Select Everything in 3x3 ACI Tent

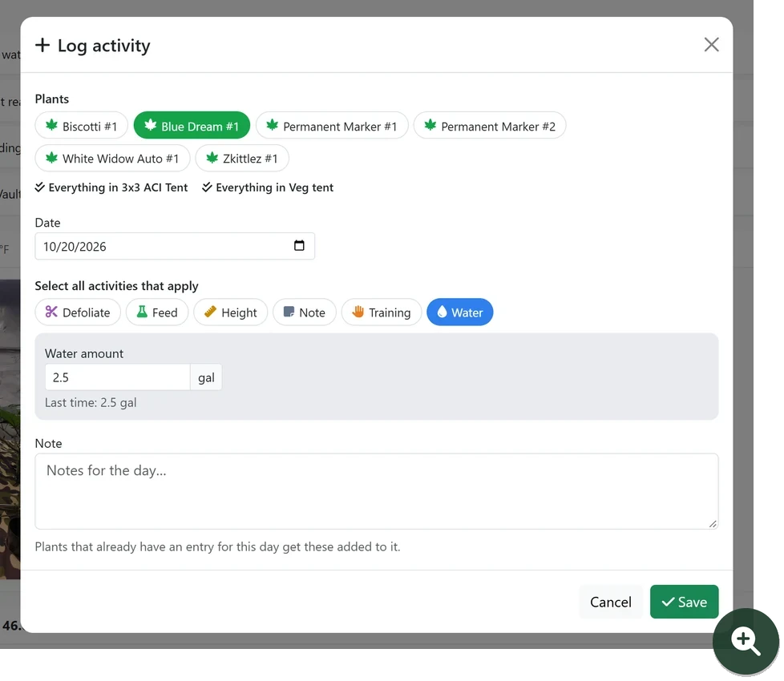tap(111, 187)
